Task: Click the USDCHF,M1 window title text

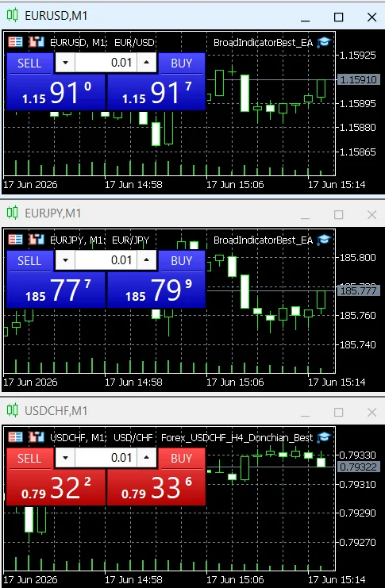Action: pos(56,411)
